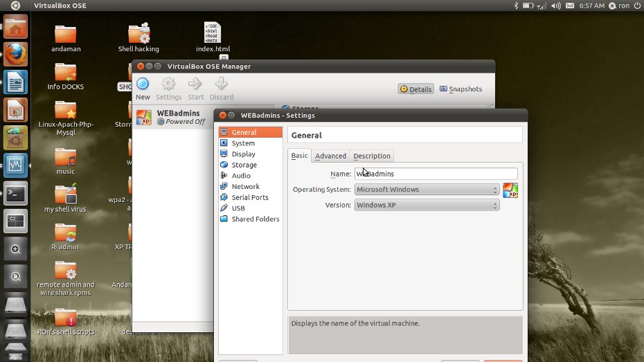Viewport: 644px width, 362px height.
Task: Switch to the Advanced tab
Action: (x=330, y=156)
